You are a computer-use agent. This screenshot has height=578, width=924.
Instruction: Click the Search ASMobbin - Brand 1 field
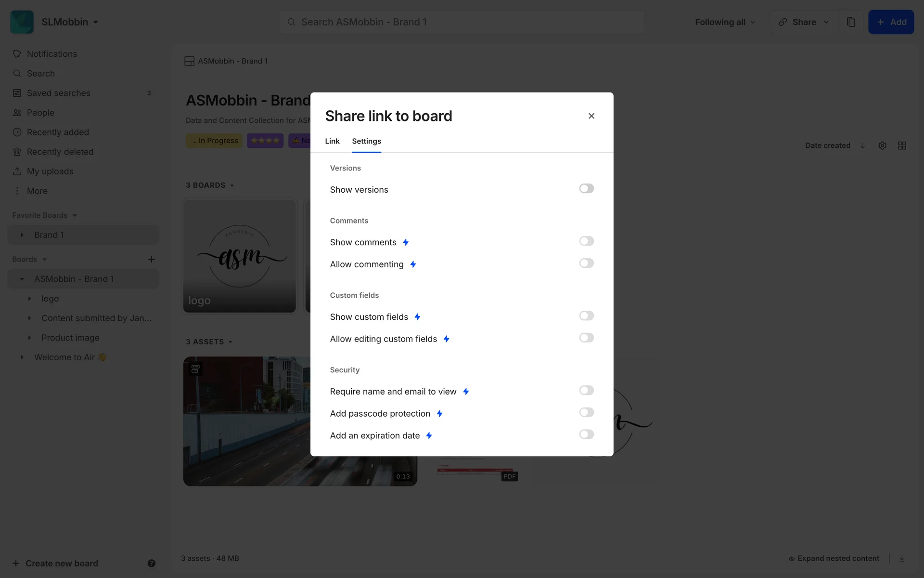click(x=462, y=22)
